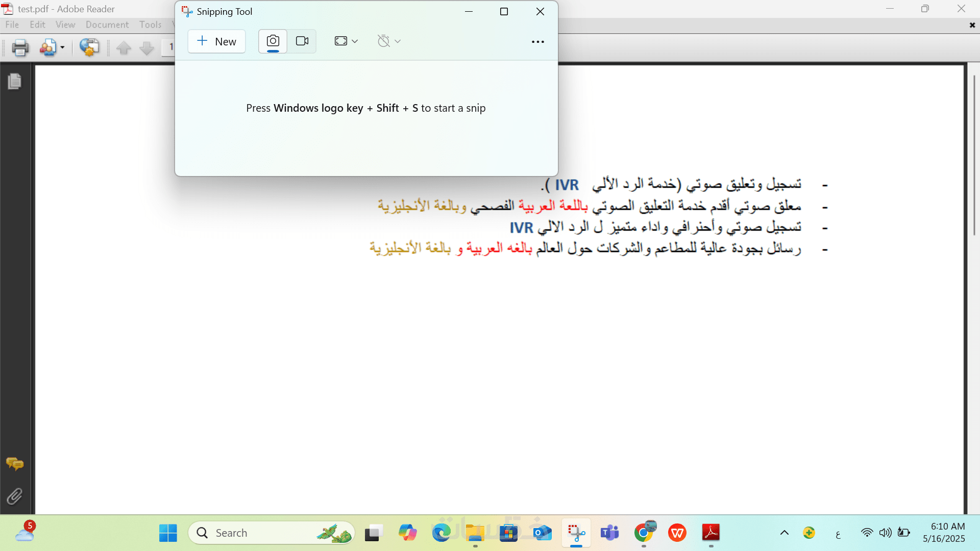Open the Edit menu
This screenshot has height=551, width=980.
pos(37,24)
